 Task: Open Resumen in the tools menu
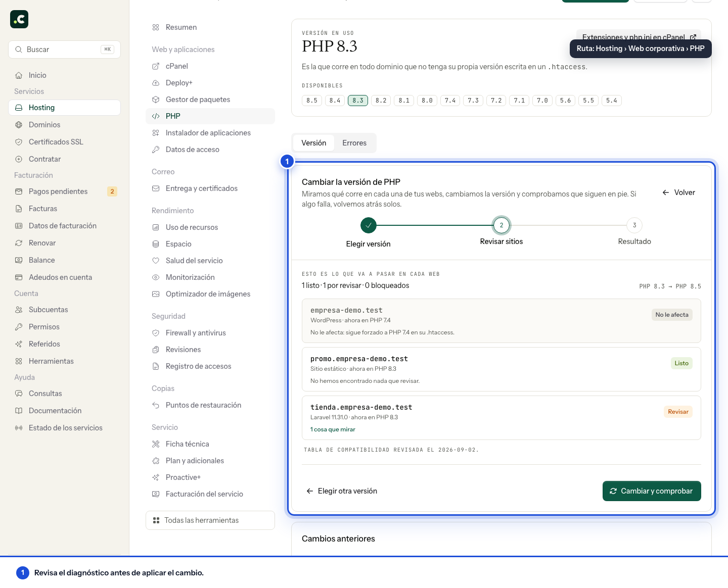click(210, 27)
